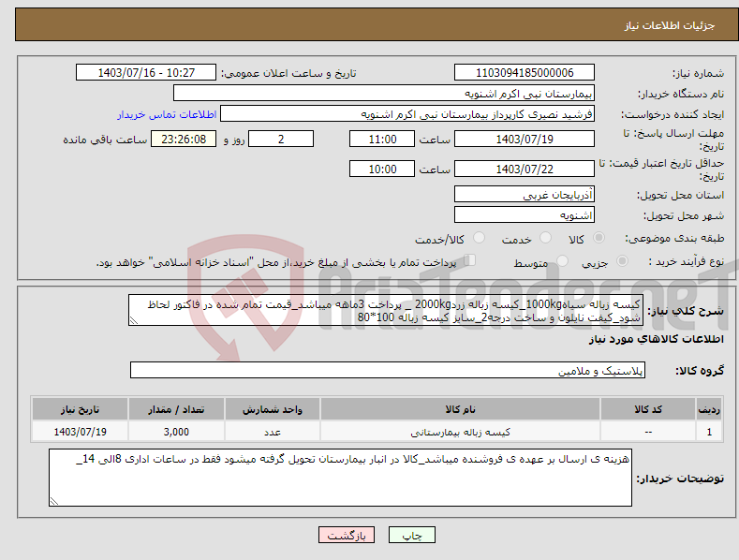Image resolution: width=739 pixels, height=560 pixels.
Task: Select the جزیی purchase type radio
Action: click(622, 261)
